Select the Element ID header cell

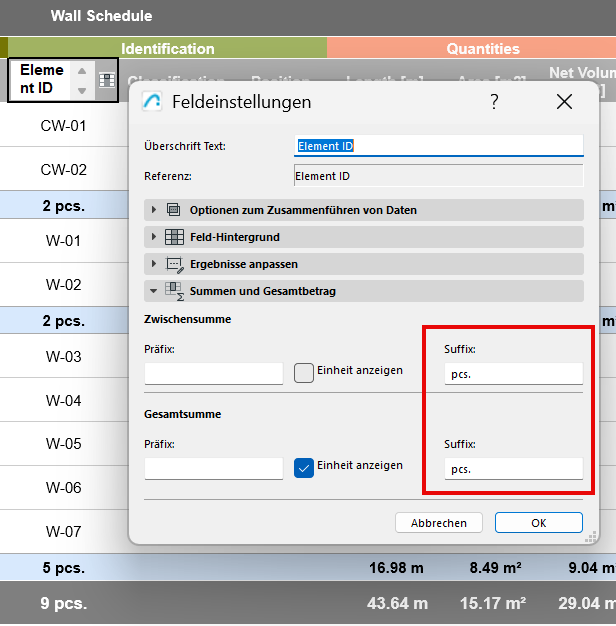(x=63, y=80)
